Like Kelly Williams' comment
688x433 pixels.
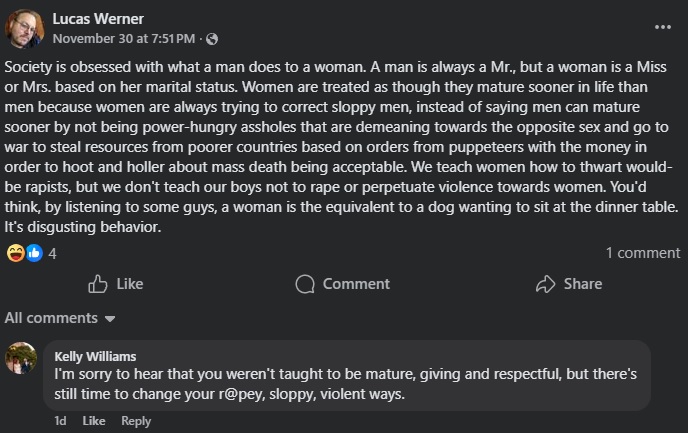click(x=94, y=421)
